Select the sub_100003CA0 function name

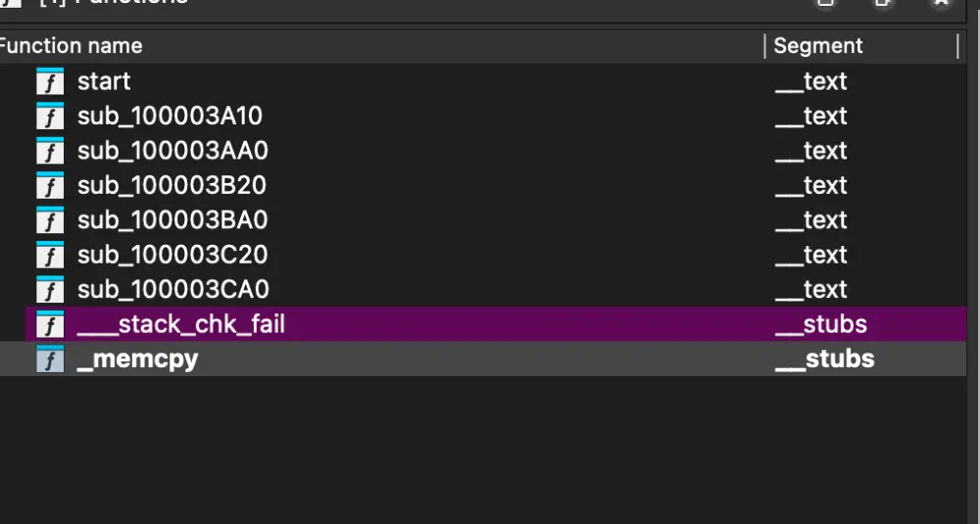coord(172,290)
